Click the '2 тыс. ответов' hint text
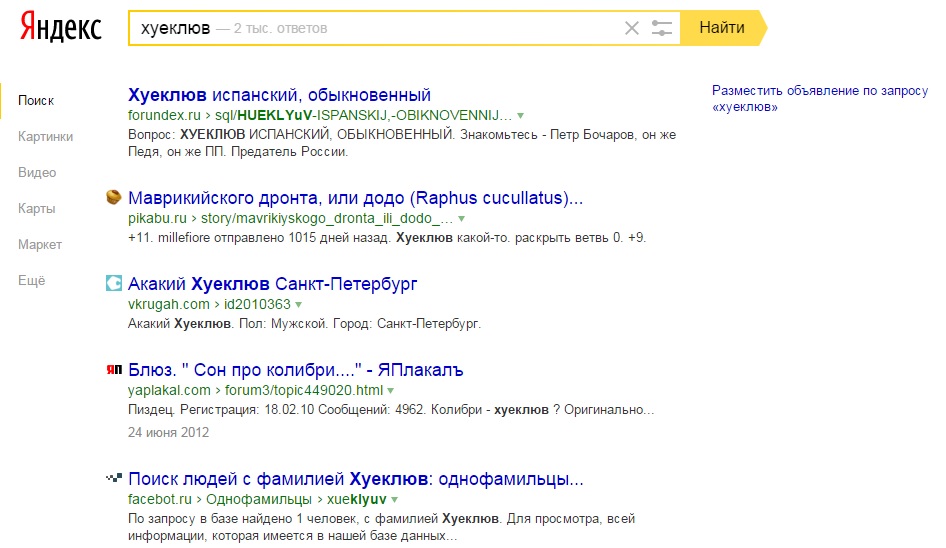The image size is (946, 548). pyautogui.click(x=281, y=28)
